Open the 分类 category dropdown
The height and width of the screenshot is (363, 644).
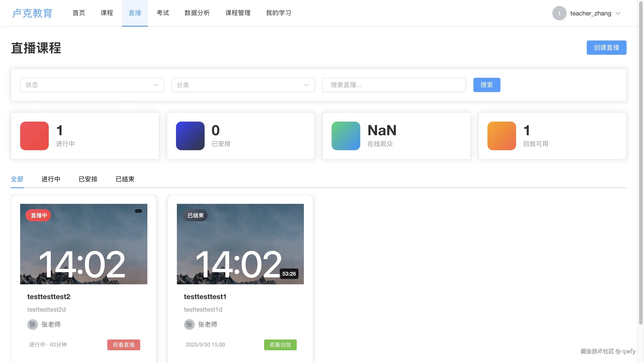pos(243,85)
